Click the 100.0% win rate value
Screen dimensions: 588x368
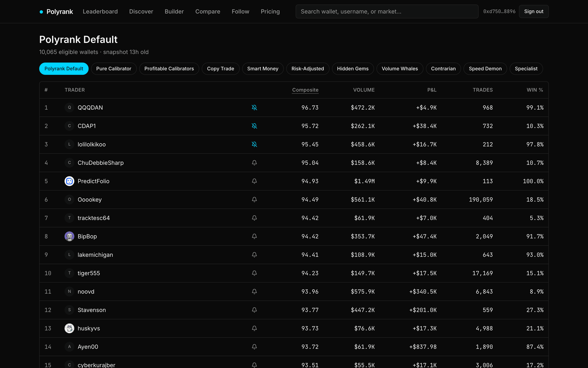[x=533, y=181]
